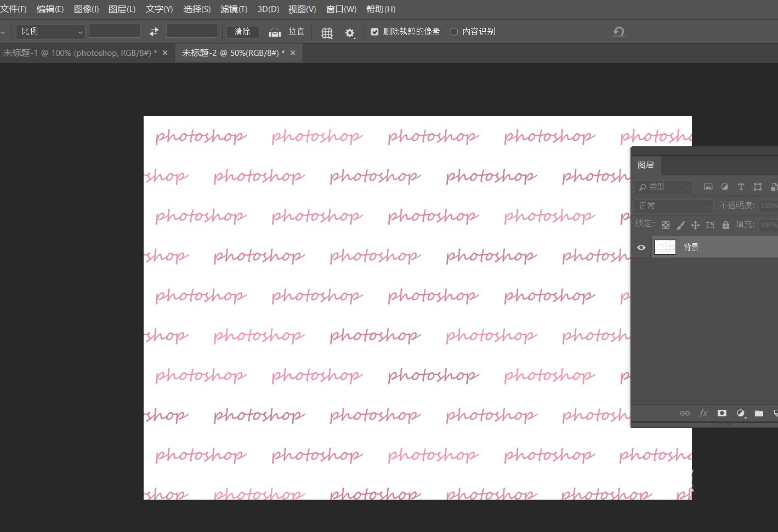The height and width of the screenshot is (532, 778).
Task: Lock image pixels brush icon
Action: coord(680,225)
